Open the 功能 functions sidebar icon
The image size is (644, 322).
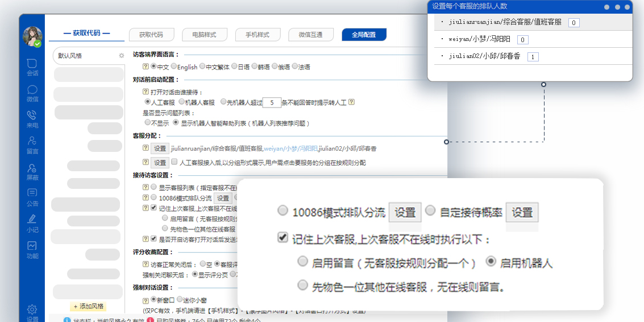(x=32, y=249)
